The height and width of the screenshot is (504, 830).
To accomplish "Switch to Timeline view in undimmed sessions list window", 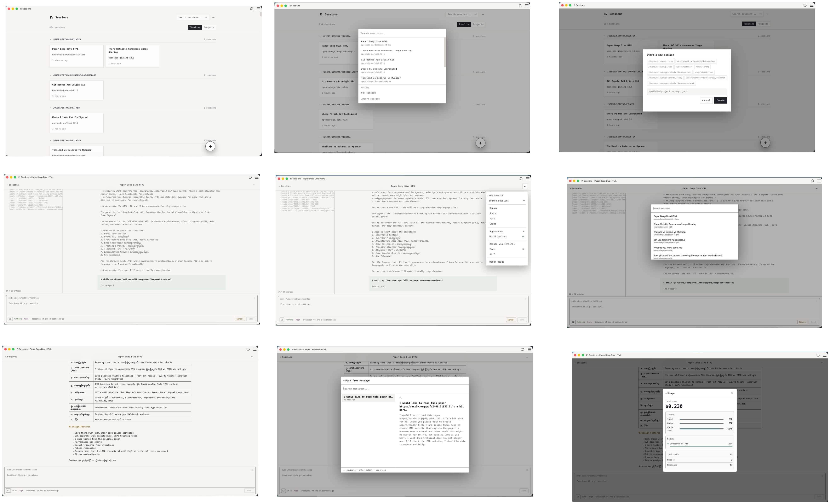I will (195, 27).
